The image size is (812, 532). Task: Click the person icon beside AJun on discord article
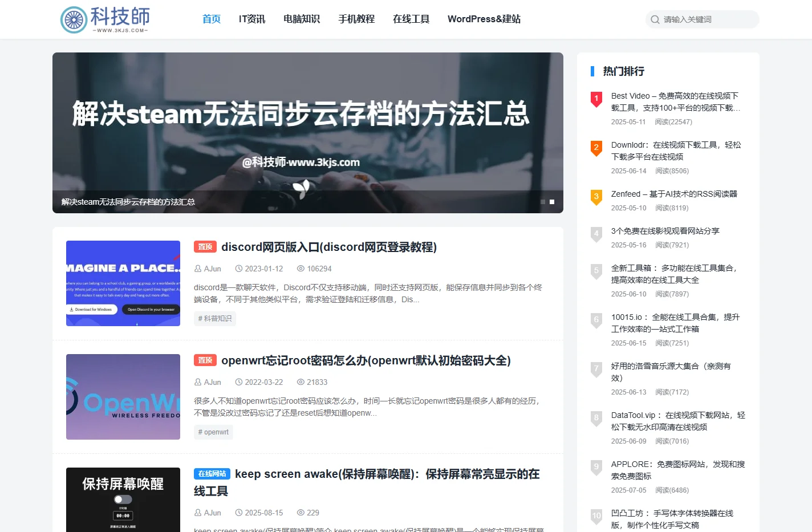click(198, 269)
